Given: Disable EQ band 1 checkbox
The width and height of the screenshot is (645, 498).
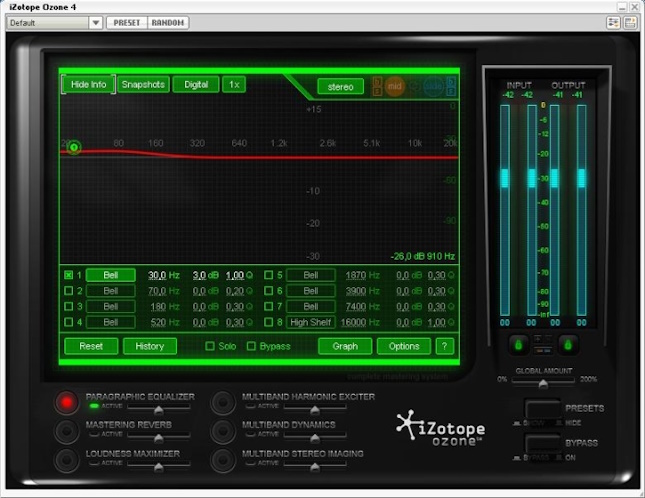Looking at the screenshot, I should pos(69,275).
